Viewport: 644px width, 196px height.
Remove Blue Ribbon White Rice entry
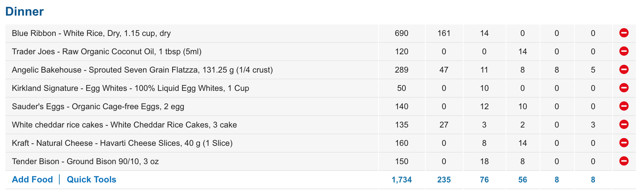(x=624, y=33)
